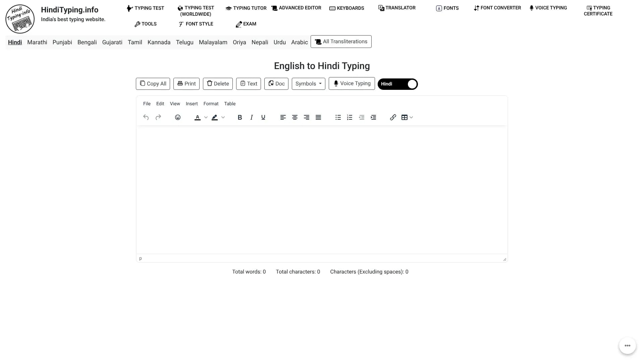Click the numbered list icon
Screen dimensions: 644x362
(x=350, y=117)
